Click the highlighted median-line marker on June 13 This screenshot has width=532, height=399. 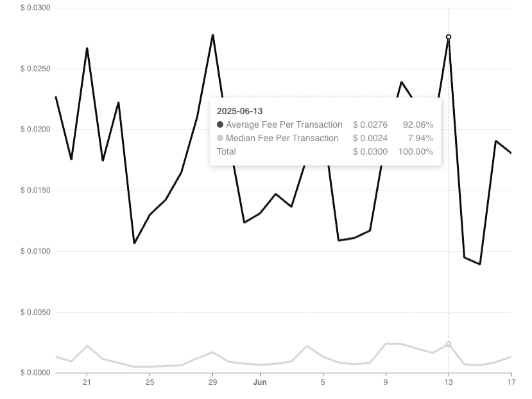coord(449,344)
